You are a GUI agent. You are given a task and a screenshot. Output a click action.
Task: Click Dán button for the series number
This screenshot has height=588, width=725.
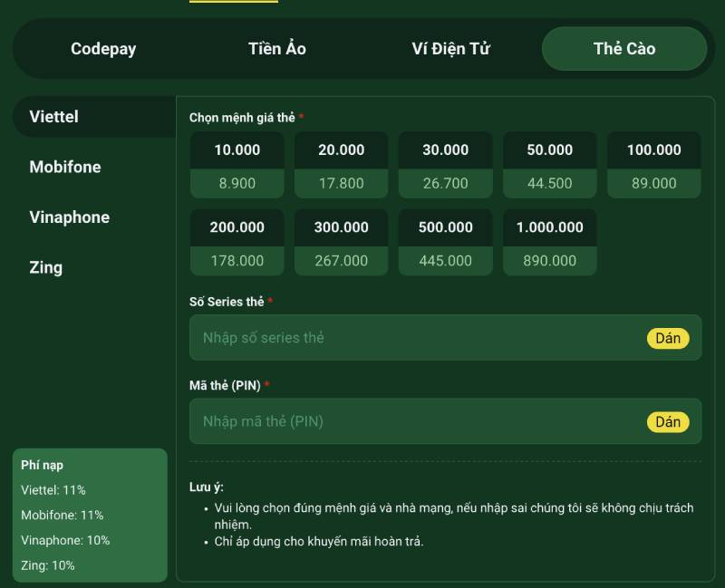pos(668,338)
